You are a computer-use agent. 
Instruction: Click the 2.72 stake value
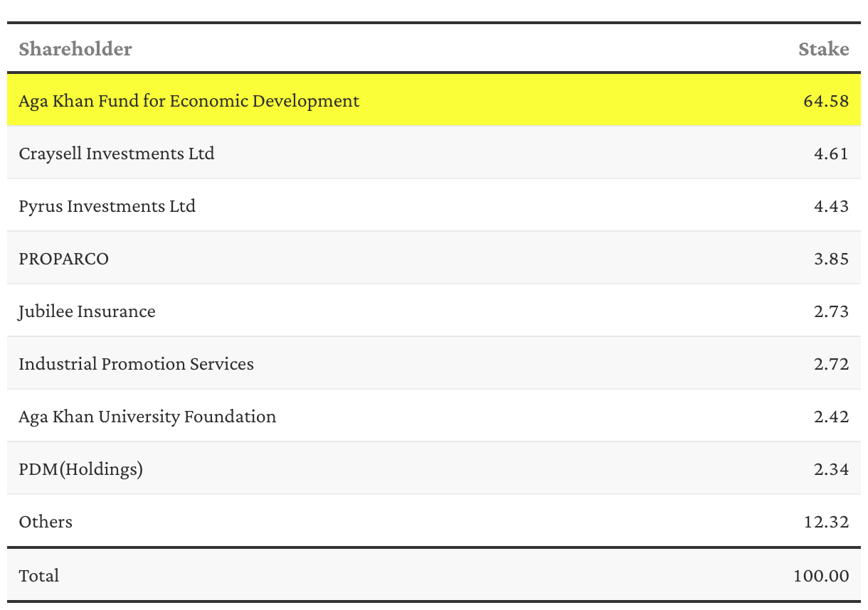[x=831, y=364]
